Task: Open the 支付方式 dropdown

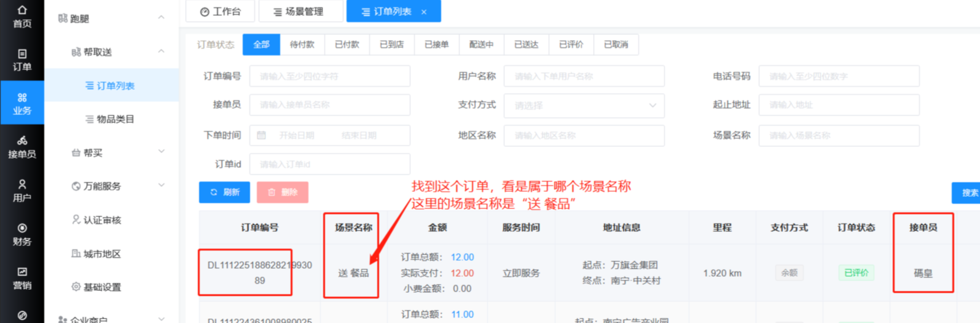Action: click(584, 105)
